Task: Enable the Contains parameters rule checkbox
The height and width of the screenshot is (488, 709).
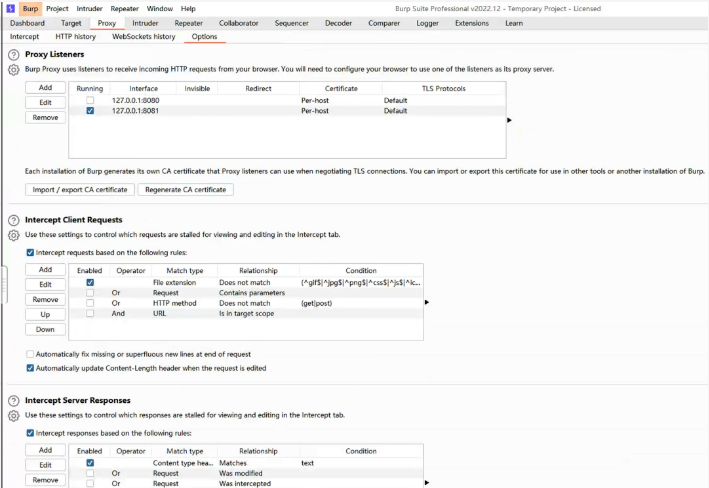Action: (x=90, y=293)
